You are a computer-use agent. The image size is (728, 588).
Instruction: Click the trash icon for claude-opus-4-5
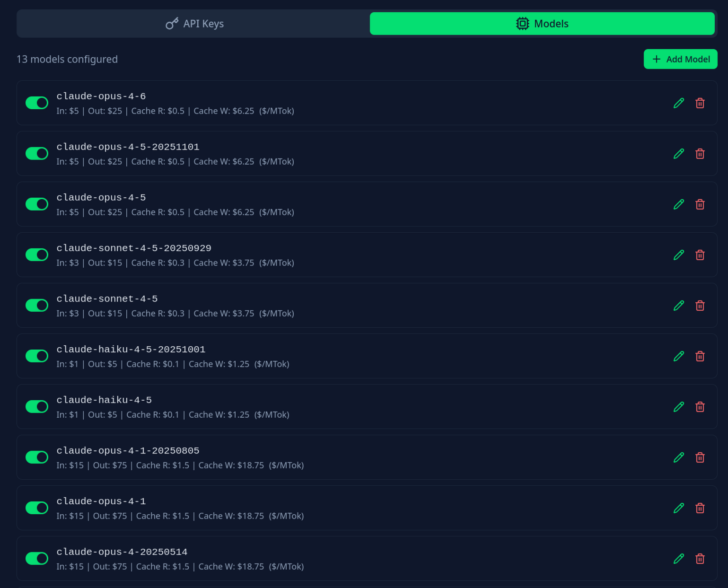coord(700,204)
